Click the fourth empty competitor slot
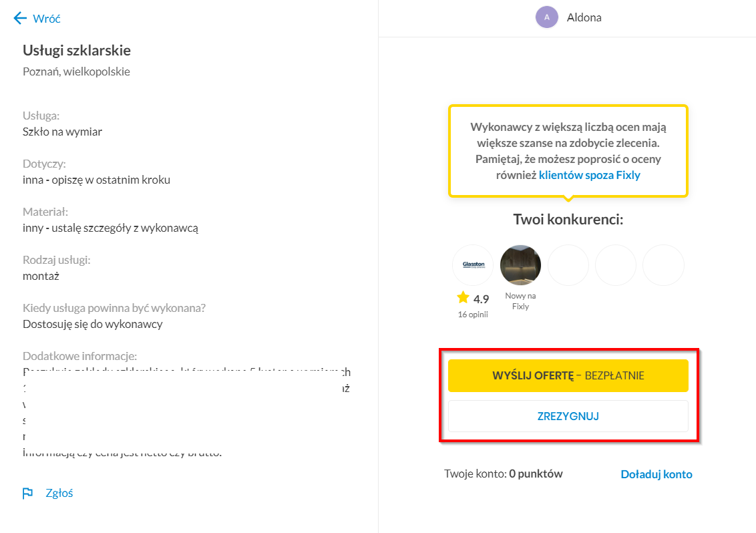 pos(616,264)
